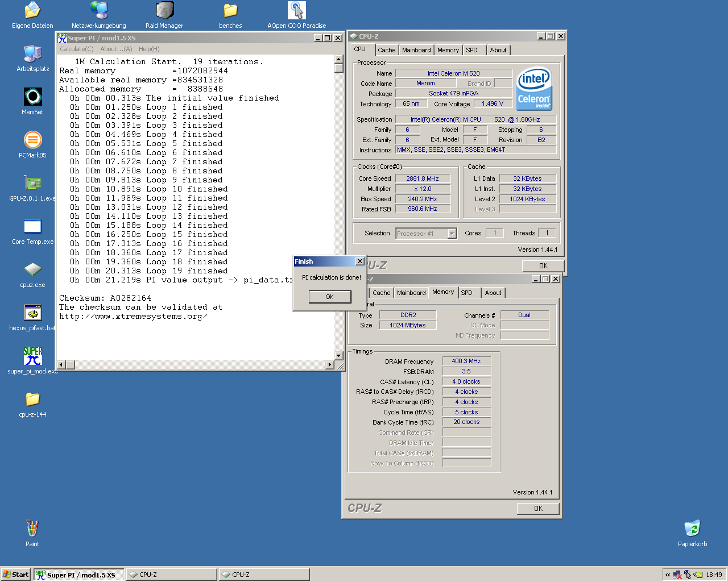Switch to Super PI taskbar button

tap(78, 575)
